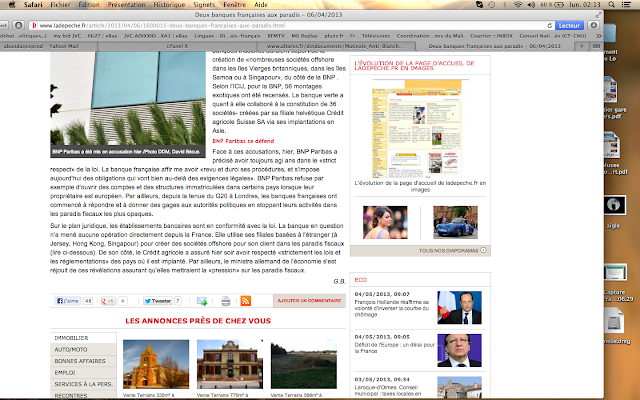Select the AUTO/MOTO ads category
Image resolution: width=640 pixels, height=400 pixels.
click(x=83, y=349)
